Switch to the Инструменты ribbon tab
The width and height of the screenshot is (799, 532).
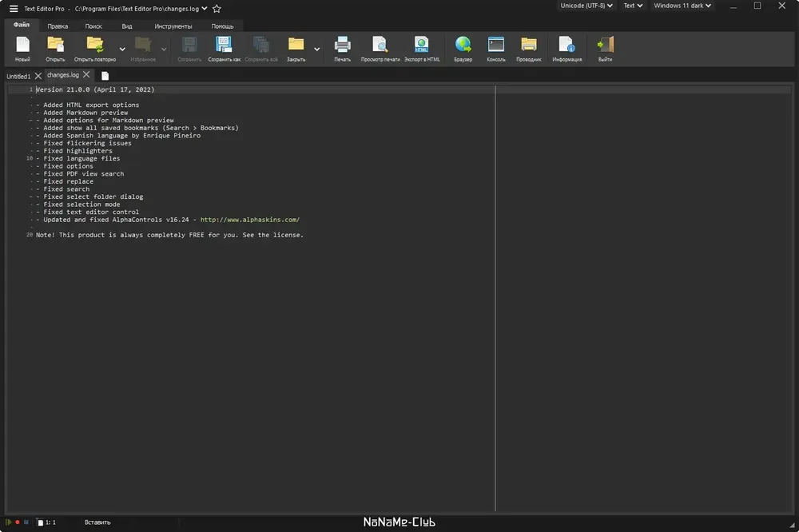point(173,26)
